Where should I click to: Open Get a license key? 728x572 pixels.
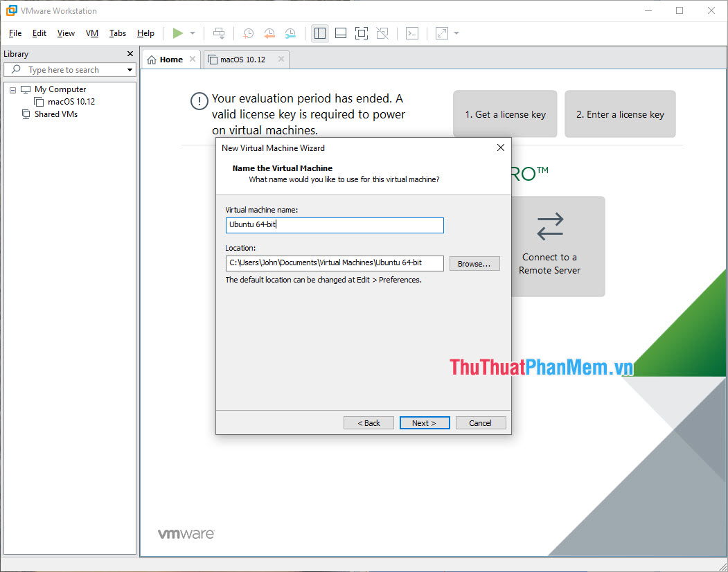(x=505, y=114)
